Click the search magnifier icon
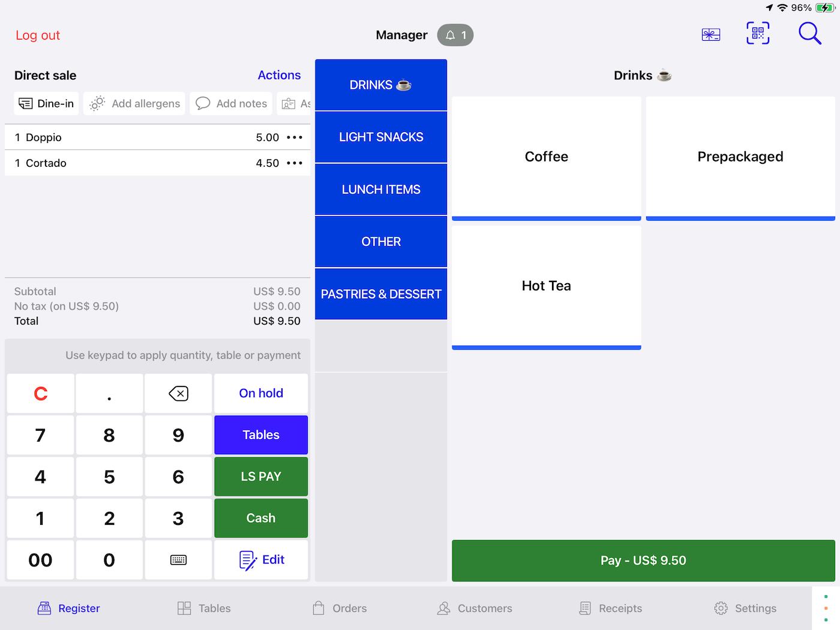This screenshot has height=630, width=840. [x=809, y=34]
